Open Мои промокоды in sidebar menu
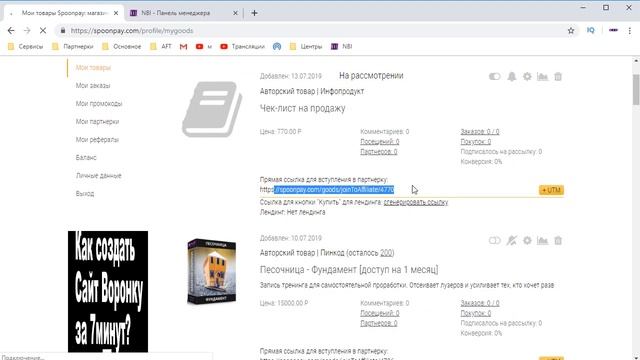The height and width of the screenshot is (360, 640). click(x=99, y=103)
